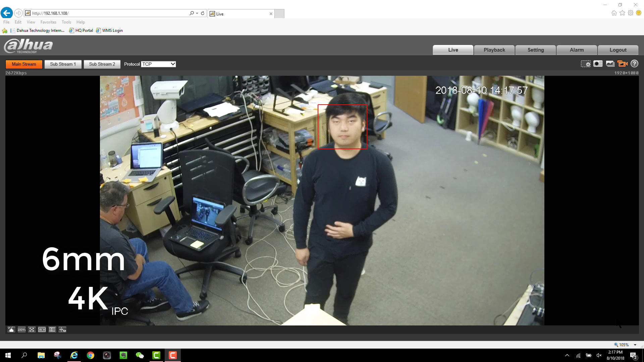Screen dimensions: 644x362
Task: Enter full screen video mode
Action: (x=32, y=329)
